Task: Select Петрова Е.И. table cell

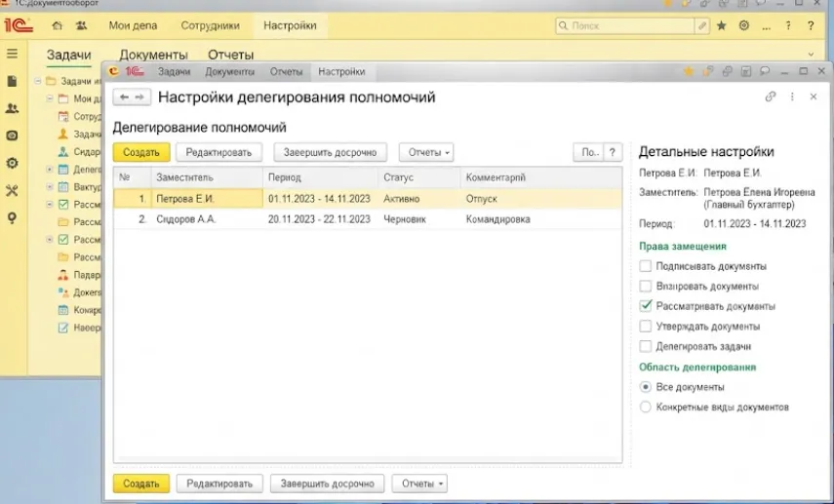Action: (x=207, y=199)
